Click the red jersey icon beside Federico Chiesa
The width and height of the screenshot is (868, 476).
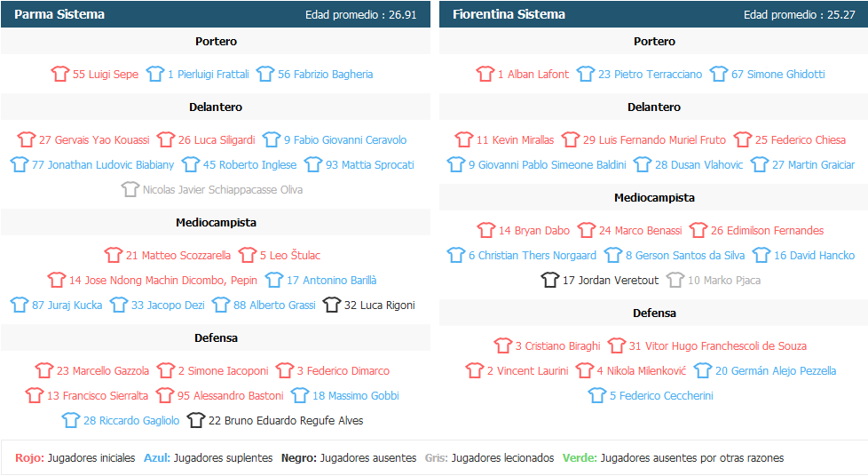743,140
